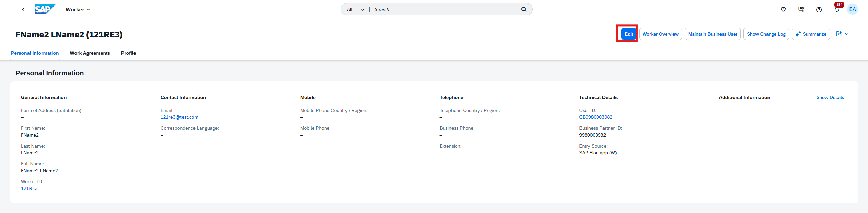Click the Edit button
This screenshot has width=868, height=213.
(629, 34)
